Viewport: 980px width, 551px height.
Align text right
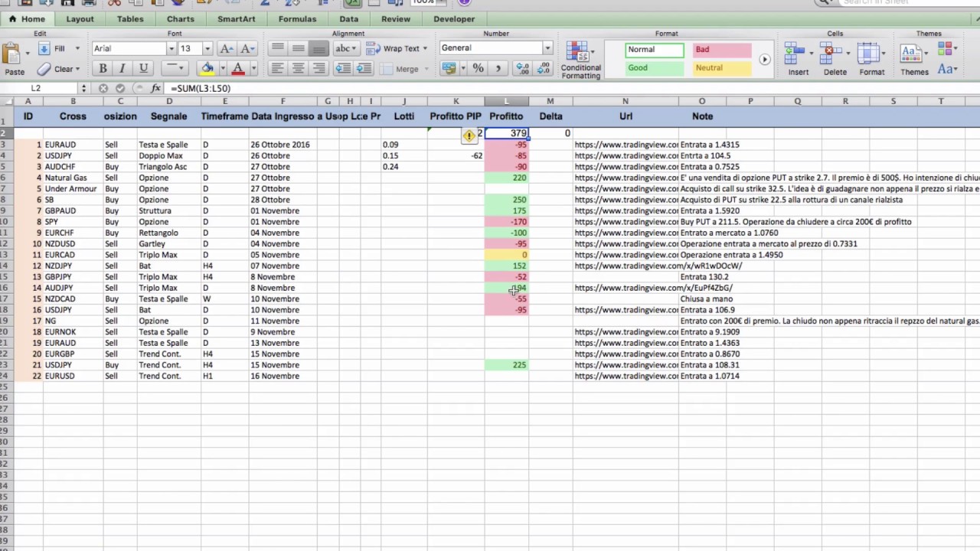318,69
